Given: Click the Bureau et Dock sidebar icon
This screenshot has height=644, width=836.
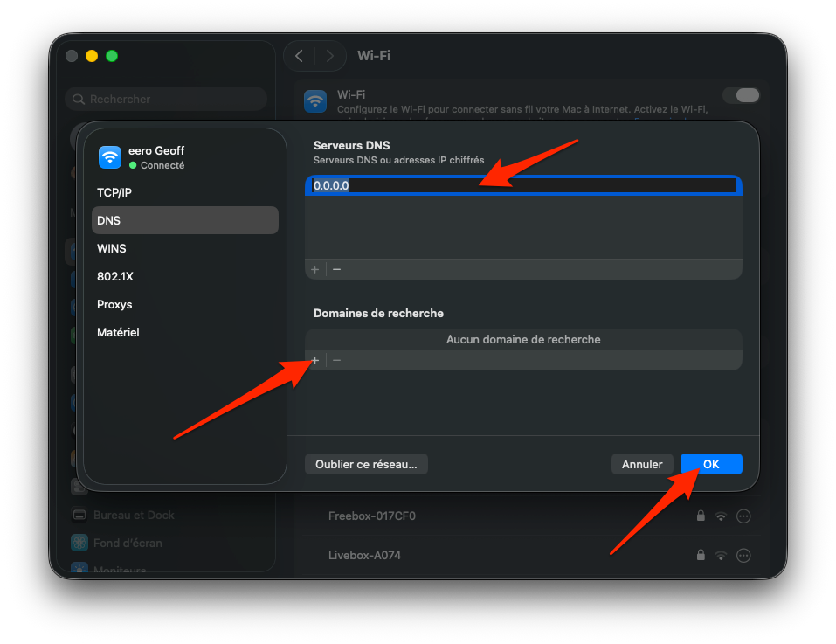Looking at the screenshot, I should coord(79,515).
